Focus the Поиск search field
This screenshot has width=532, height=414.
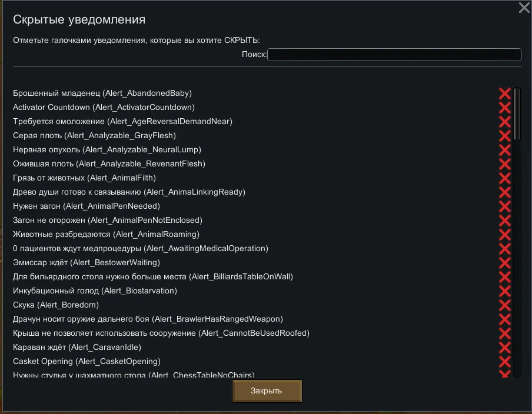click(x=394, y=55)
